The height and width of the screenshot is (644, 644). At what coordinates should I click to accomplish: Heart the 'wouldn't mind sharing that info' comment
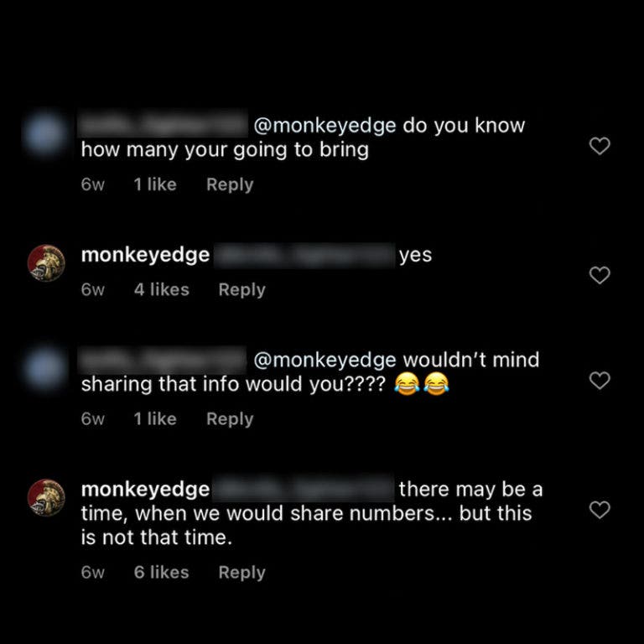[x=600, y=381]
